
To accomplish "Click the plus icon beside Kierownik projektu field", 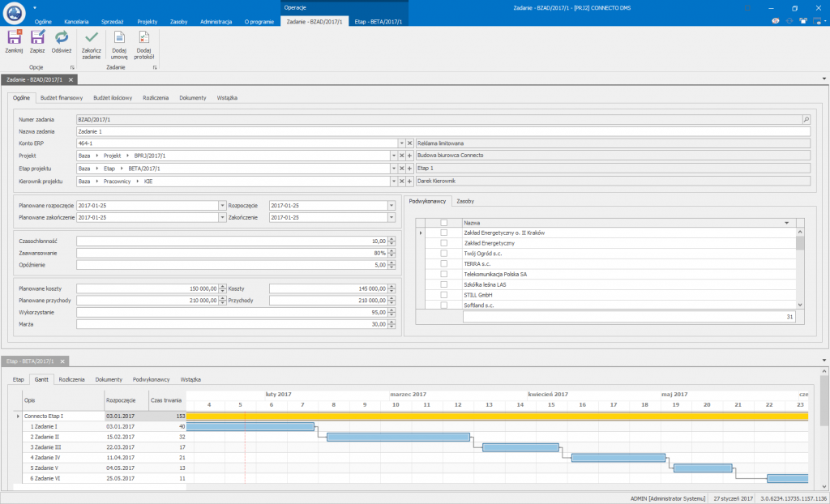I will click(409, 181).
